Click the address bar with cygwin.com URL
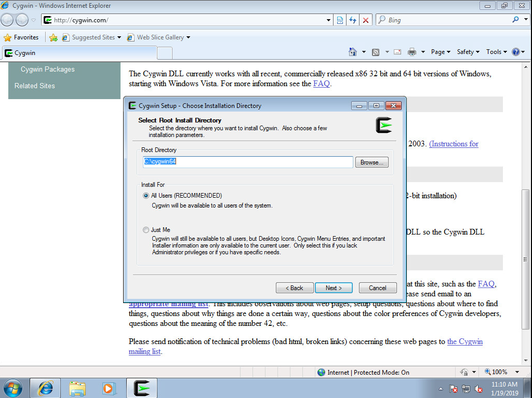 (x=183, y=20)
